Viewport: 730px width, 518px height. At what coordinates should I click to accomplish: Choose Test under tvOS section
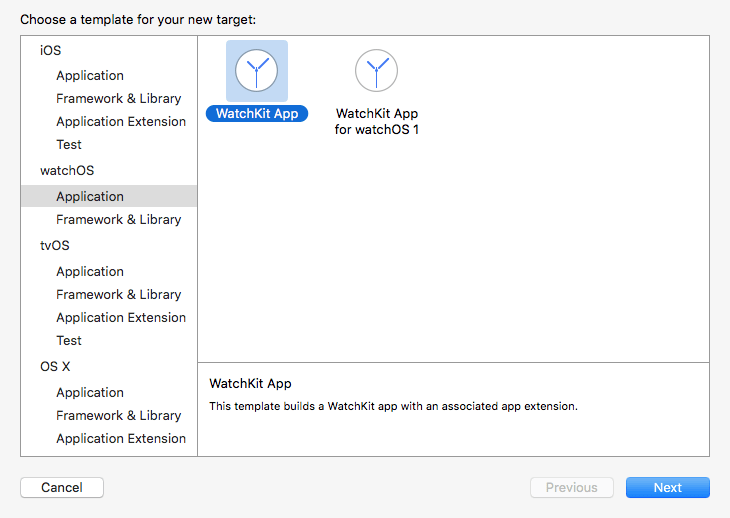69,341
